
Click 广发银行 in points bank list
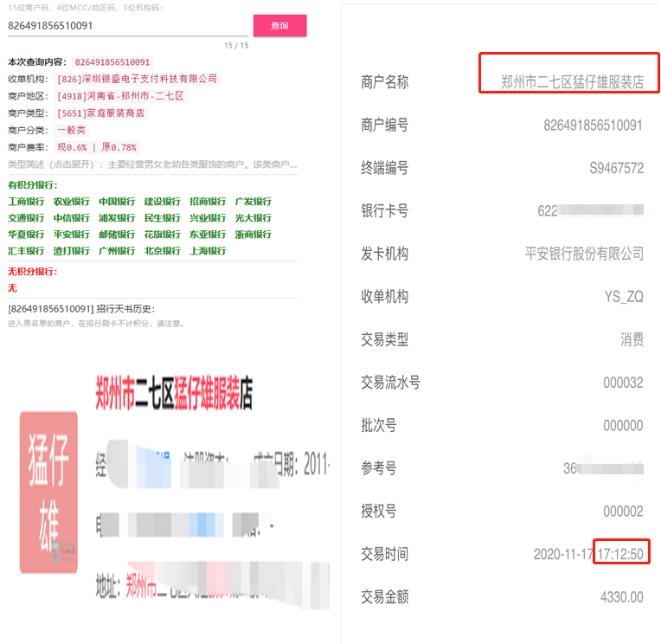pos(253,202)
